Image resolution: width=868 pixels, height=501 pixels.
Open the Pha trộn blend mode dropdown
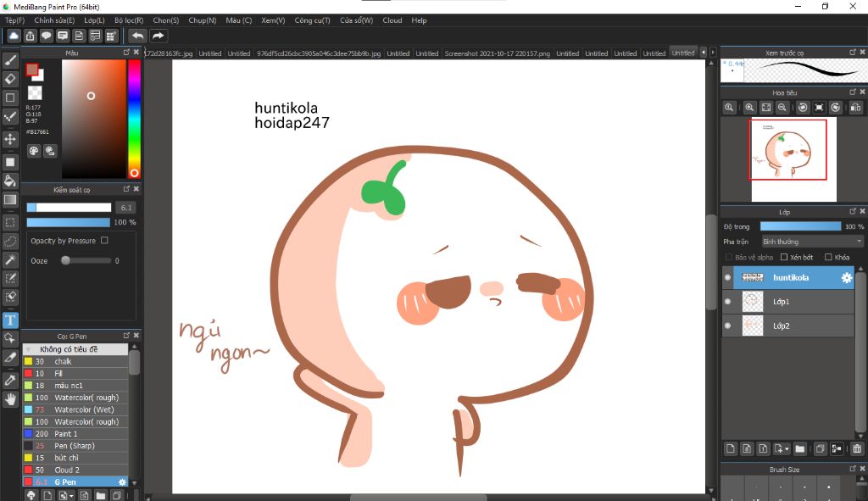(x=812, y=242)
